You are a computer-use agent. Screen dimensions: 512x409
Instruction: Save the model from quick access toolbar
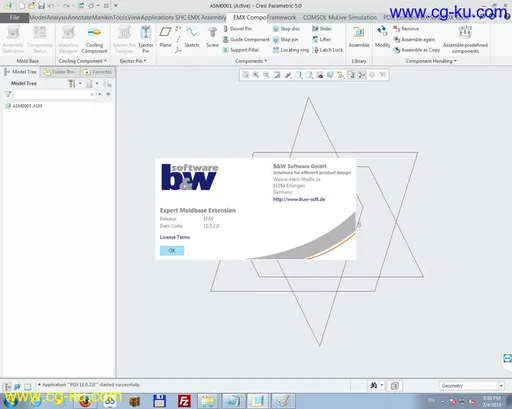click(x=41, y=6)
